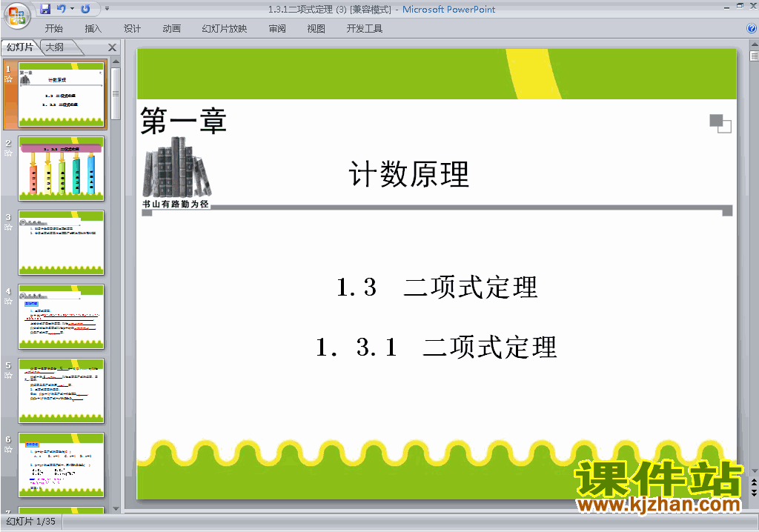Select slide 2 thumbnail with colored pencils
The width and height of the screenshot is (759, 532).
[61, 168]
